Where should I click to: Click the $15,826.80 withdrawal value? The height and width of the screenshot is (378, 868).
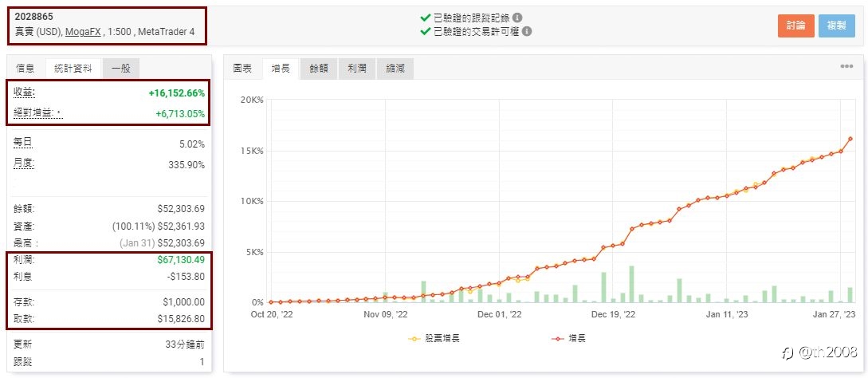tap(182, 319)
